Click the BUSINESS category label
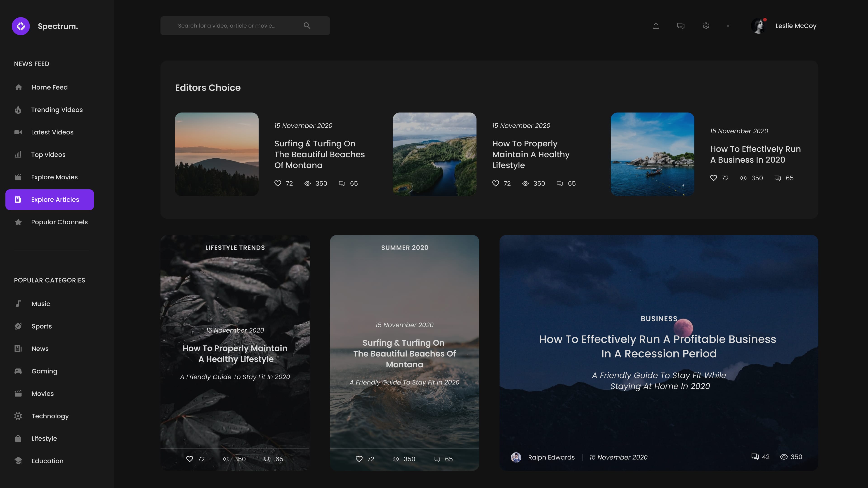Viewport: 868px width, 488px height. click(659, 319)
